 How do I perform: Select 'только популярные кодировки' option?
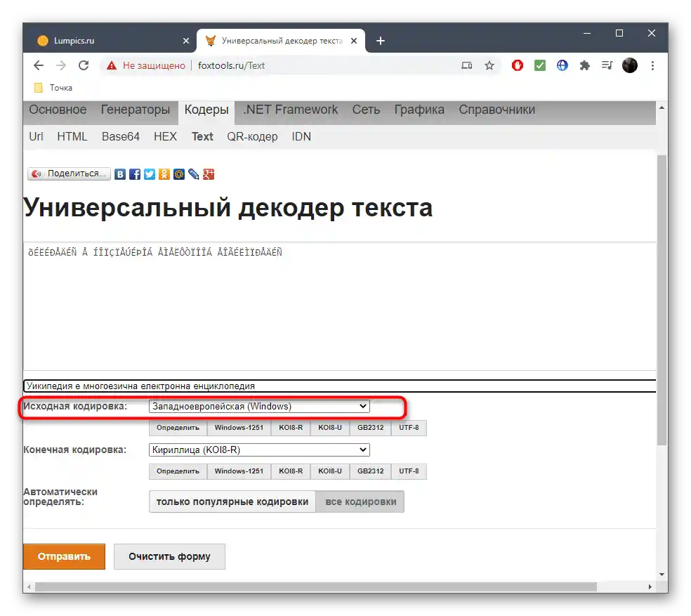coord(232,502)
